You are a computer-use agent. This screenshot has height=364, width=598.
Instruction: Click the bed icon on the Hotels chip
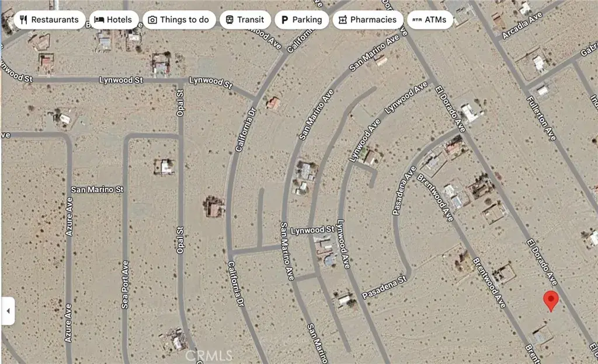[99, 20]
